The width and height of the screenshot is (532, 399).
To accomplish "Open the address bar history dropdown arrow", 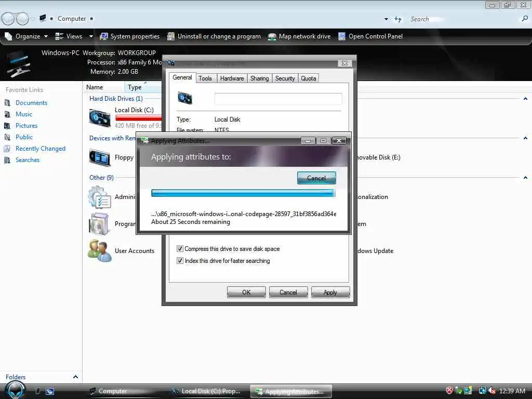I will (x=386, y=19).
